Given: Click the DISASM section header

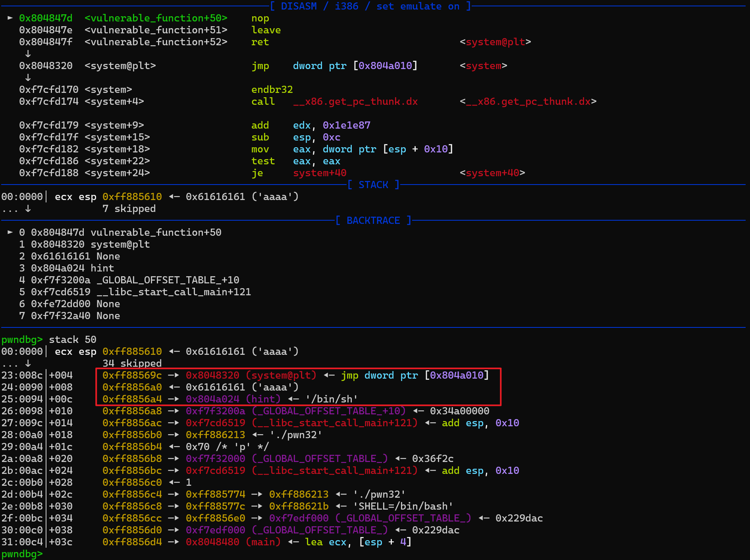Looking at the screenshot, I should pyautogui.click(x=370, y=6).
